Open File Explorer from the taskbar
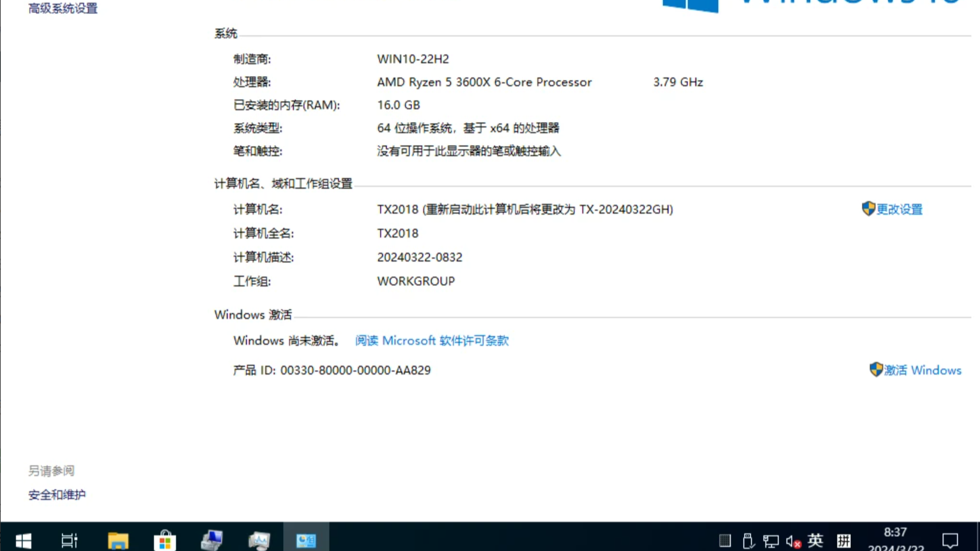980x551 pixels. [x=118, y=540]
